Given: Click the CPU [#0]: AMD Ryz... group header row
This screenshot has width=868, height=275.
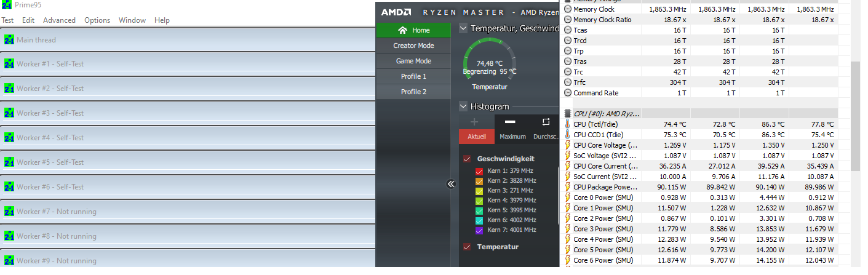Looking at the screenshot, I should (x=701, y=114).
